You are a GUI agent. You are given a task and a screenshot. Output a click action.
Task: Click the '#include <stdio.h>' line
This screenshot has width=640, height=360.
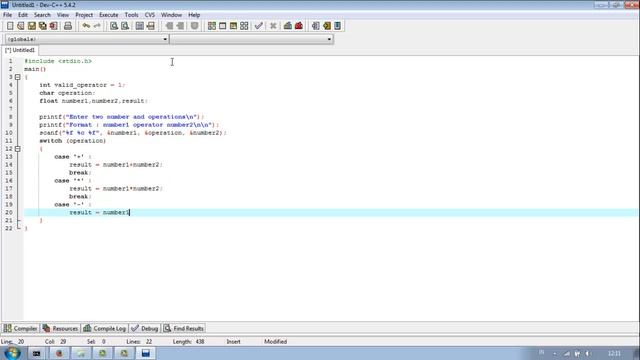(x=58, y=61)
